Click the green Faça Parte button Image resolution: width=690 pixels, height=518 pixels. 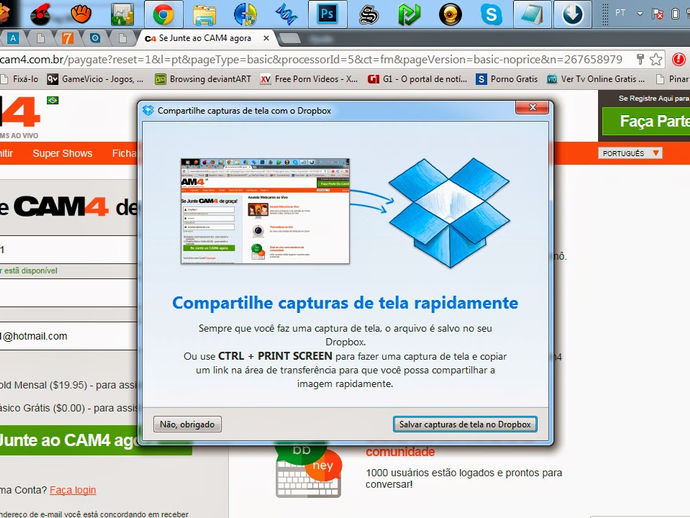tap(646, 121)
